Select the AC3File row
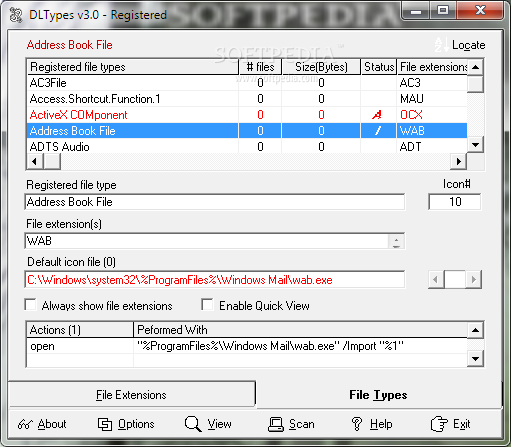 247,83
